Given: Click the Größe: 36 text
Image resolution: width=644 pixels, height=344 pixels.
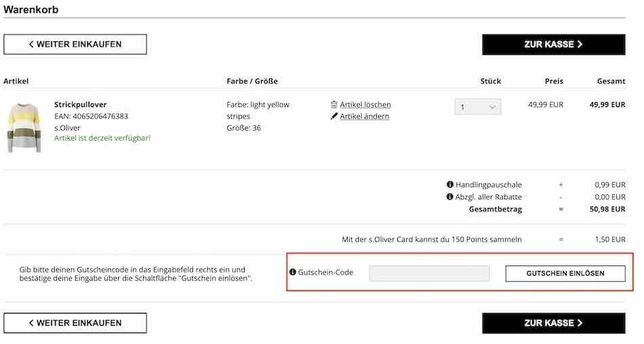Looking at the screenshot, I should point(243,128).
